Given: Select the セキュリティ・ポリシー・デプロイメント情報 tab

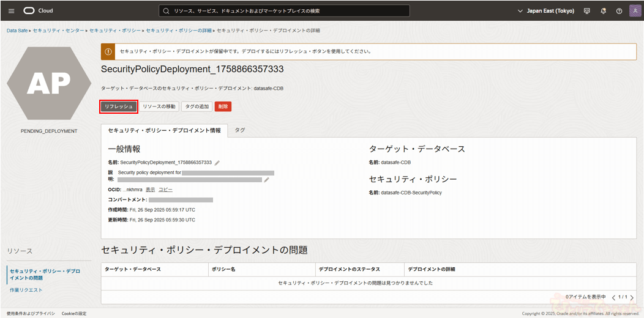Looking at the screenshot, I should point(164,130).
